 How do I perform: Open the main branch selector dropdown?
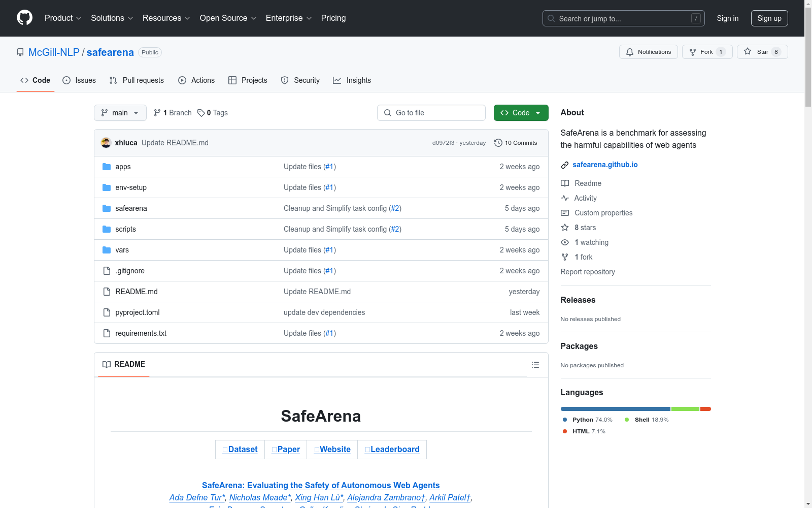(x=120, y=113)
